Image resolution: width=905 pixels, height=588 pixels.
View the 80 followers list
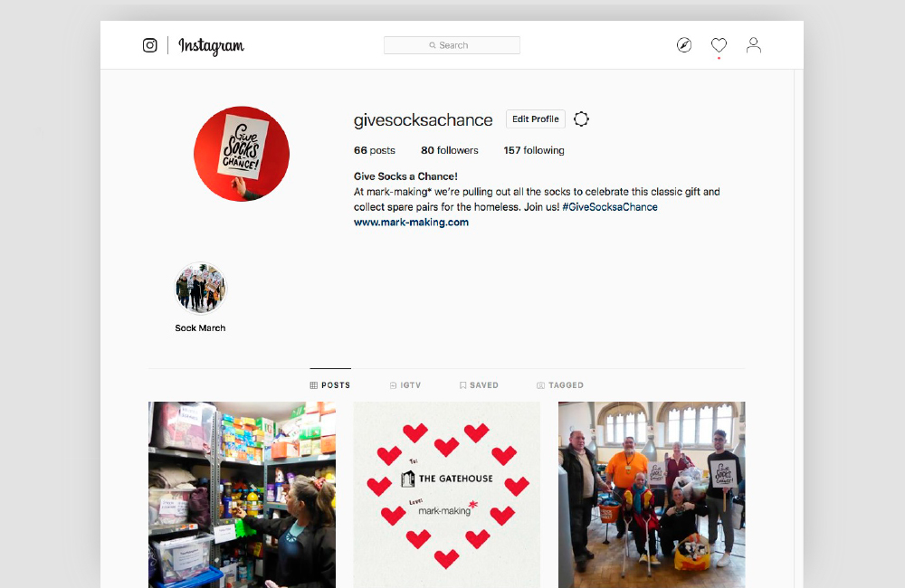[x=450, y=150]
